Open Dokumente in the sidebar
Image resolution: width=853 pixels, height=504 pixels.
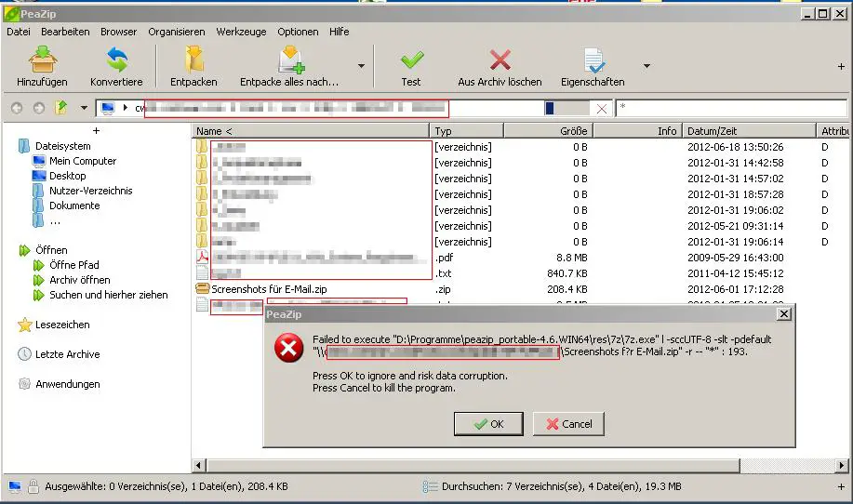74,206
